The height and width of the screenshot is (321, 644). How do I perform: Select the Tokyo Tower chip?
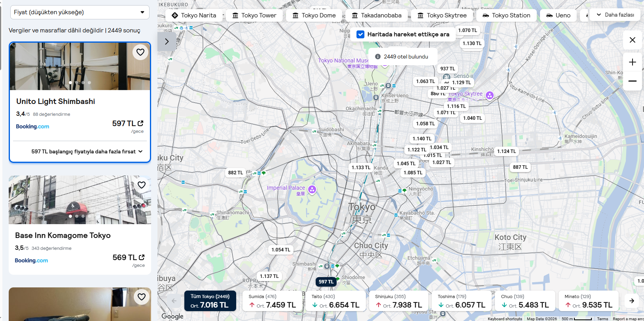click(254, 15)
